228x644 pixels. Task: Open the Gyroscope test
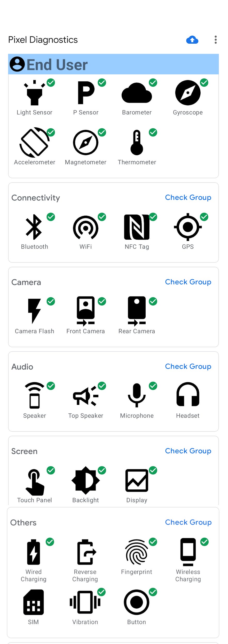pos(188,93)
